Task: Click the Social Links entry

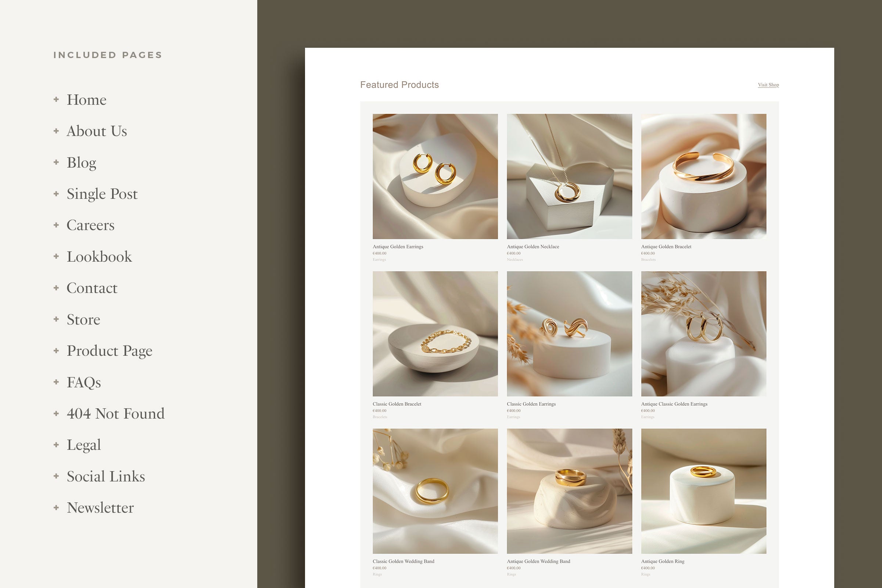Action: (106, 476)
